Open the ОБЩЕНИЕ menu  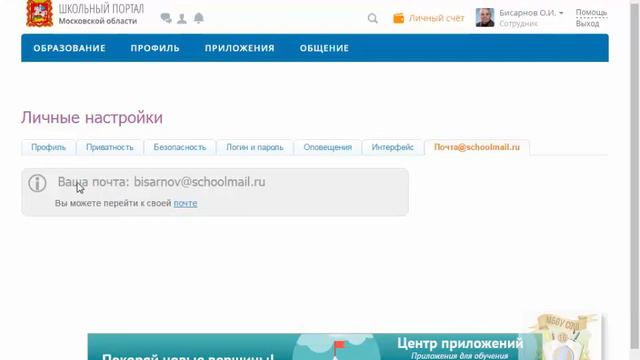(x=324, y=48)
